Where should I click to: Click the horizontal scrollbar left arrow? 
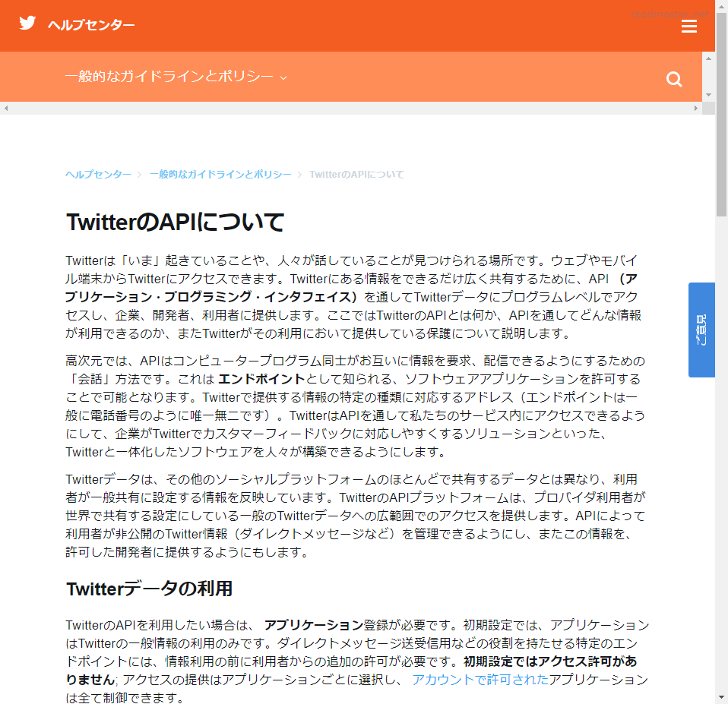click(x=6, y=109)
